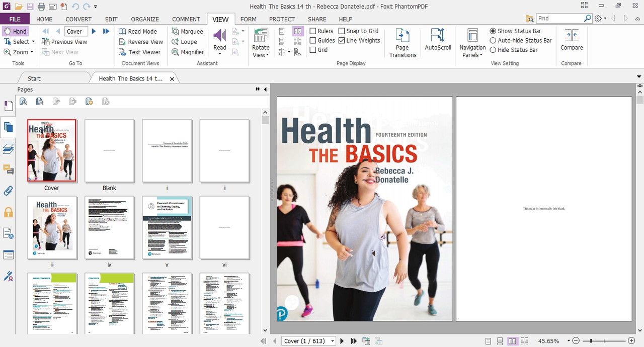Viewport: 644px width, 347px height.
Task: Enable the Grid checkbox
Action: 312,50
